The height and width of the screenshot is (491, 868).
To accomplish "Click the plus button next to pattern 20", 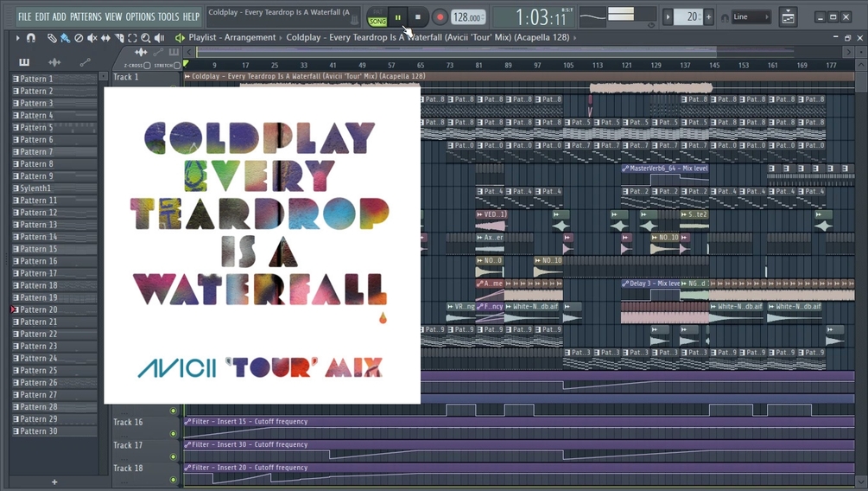I will 708,17.
